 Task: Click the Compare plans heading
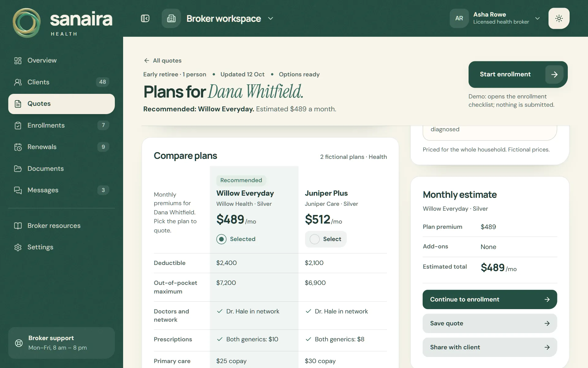click(x=185, y=156)
